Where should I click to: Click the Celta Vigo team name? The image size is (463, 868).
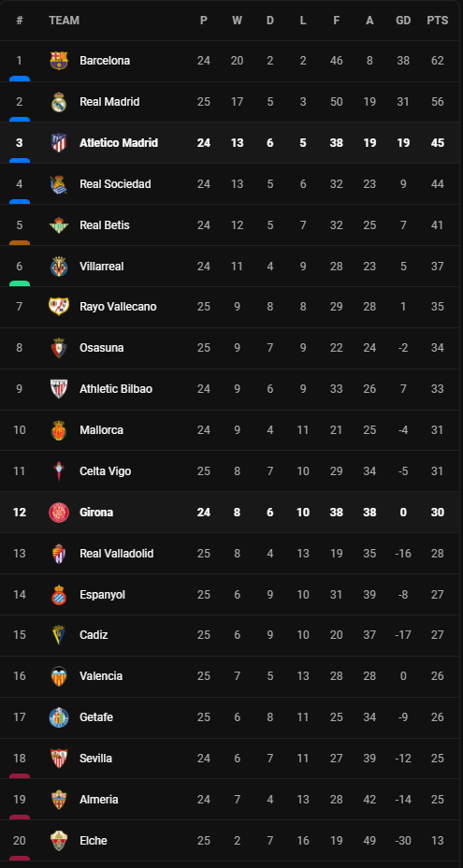click(105, 471)
